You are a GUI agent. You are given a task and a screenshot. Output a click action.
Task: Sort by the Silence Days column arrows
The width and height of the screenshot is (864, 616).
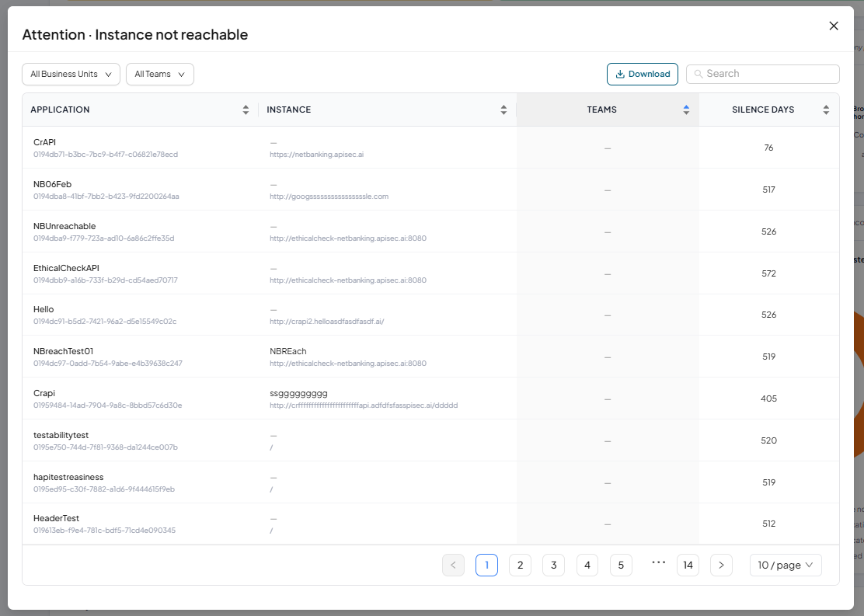(826, 110)
